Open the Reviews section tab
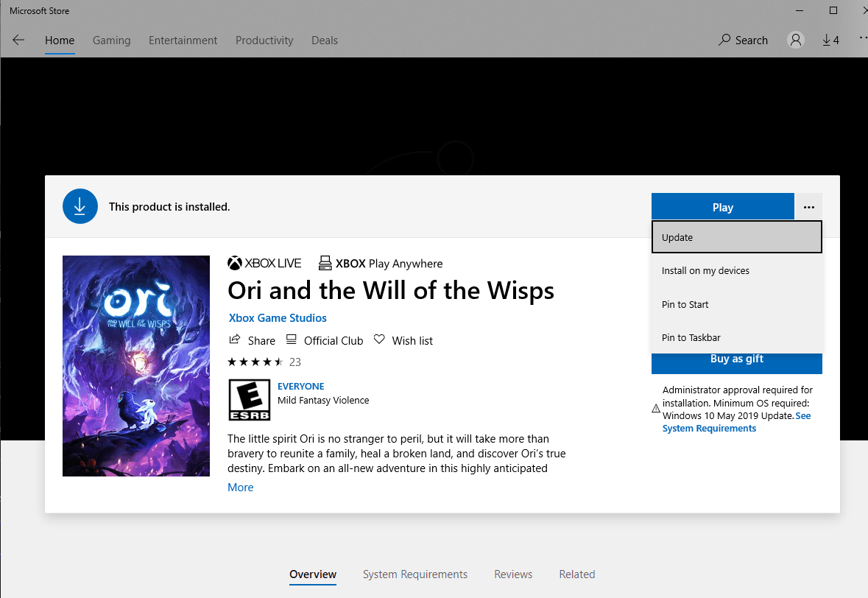868x598 pixels. point(513,574)
